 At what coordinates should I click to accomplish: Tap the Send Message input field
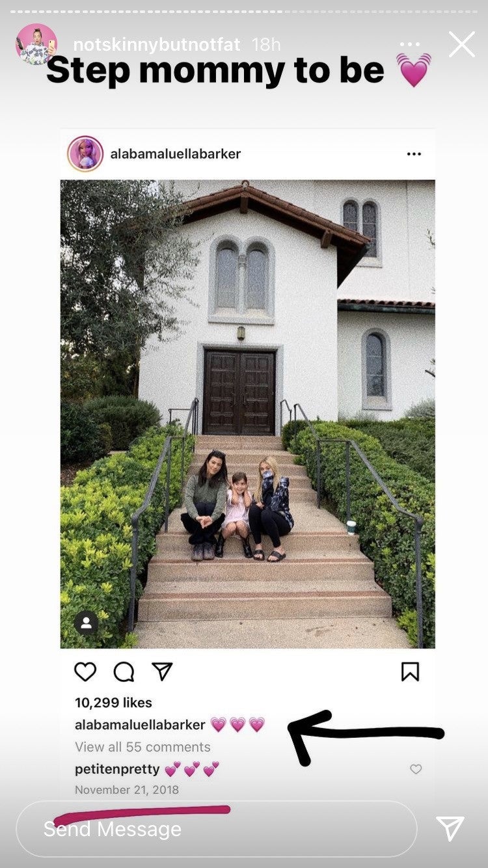click(x=216, y=829)
